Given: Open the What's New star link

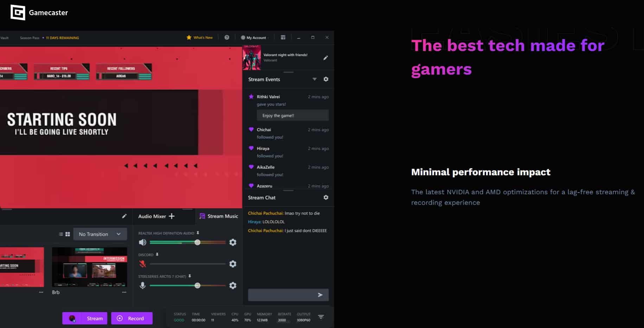Looking at the screenshot, I should click(199, 38).
